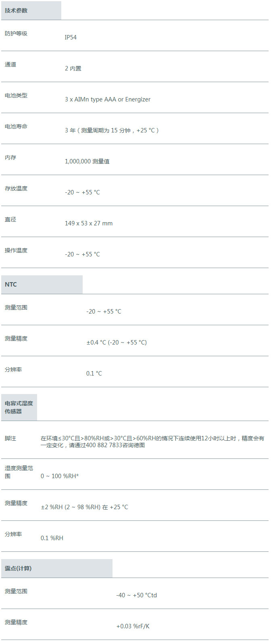This screenshot has height=644, width=275.
Task: Select the 0 ~ 100 %RH* range value
Action: click(x=60, y=476)
